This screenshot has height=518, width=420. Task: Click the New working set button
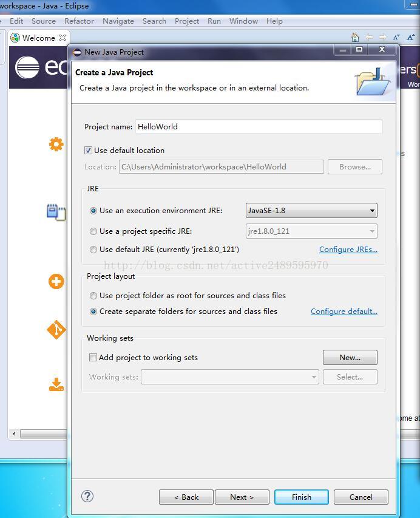(x=350, y=358)
